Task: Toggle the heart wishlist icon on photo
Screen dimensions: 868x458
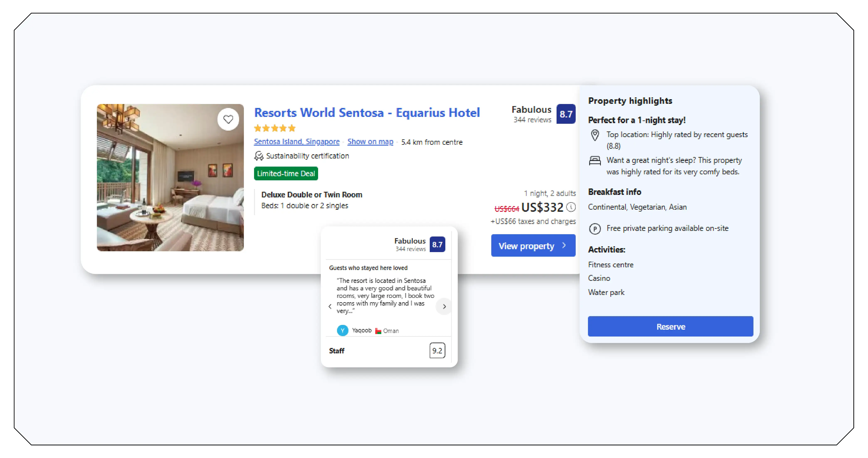Action: coord(228,119)
